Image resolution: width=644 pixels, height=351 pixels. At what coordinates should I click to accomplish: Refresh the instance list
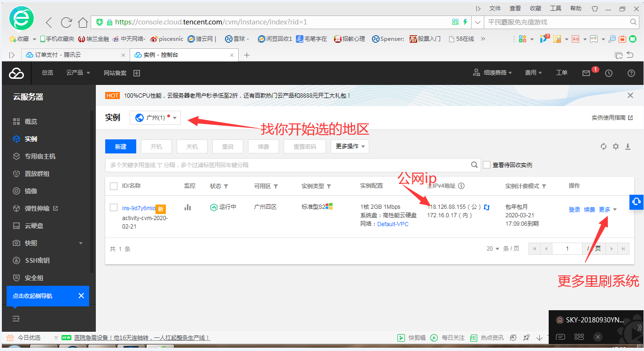click(x=604, y=146)
